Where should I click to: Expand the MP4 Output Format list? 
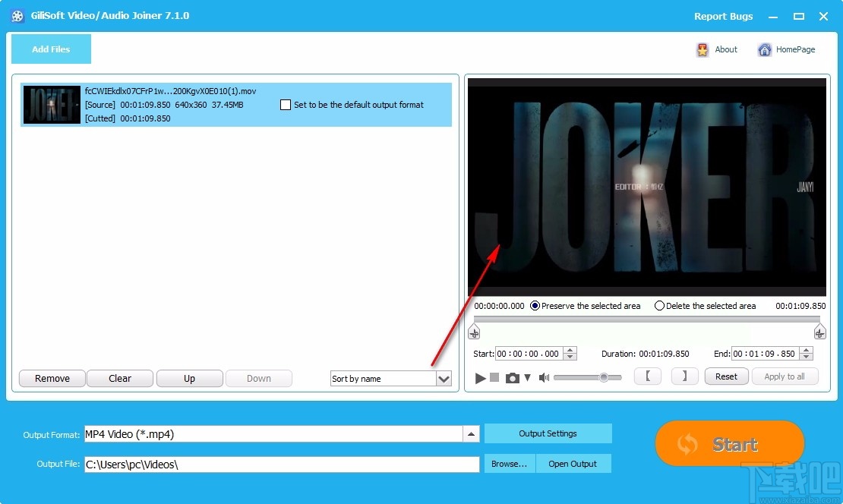click(472, 433)
